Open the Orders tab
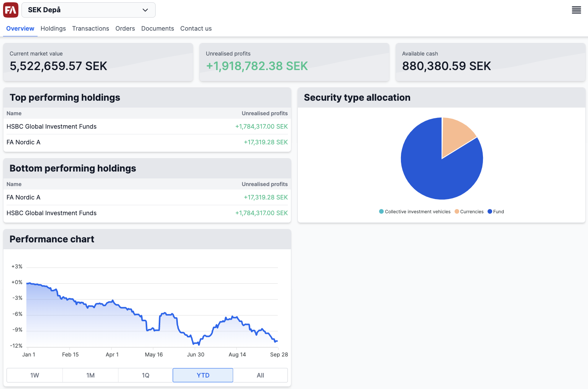588x389 pixels. point(125,29)
